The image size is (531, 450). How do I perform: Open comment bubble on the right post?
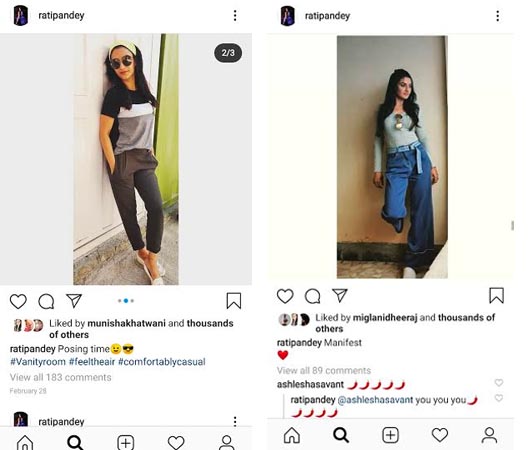point(312,296)
